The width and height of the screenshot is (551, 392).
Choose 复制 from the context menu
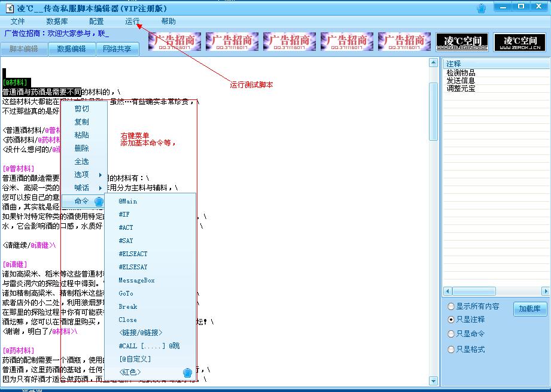(x=81, y=122)
